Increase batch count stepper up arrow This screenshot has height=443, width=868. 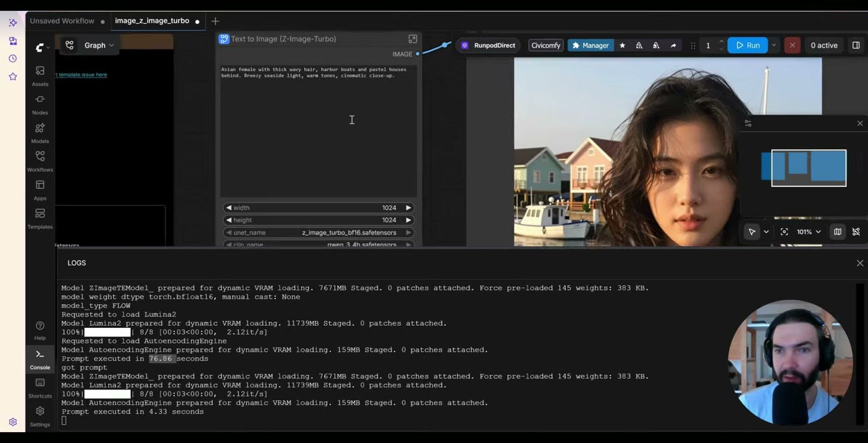tap(722, 42)
